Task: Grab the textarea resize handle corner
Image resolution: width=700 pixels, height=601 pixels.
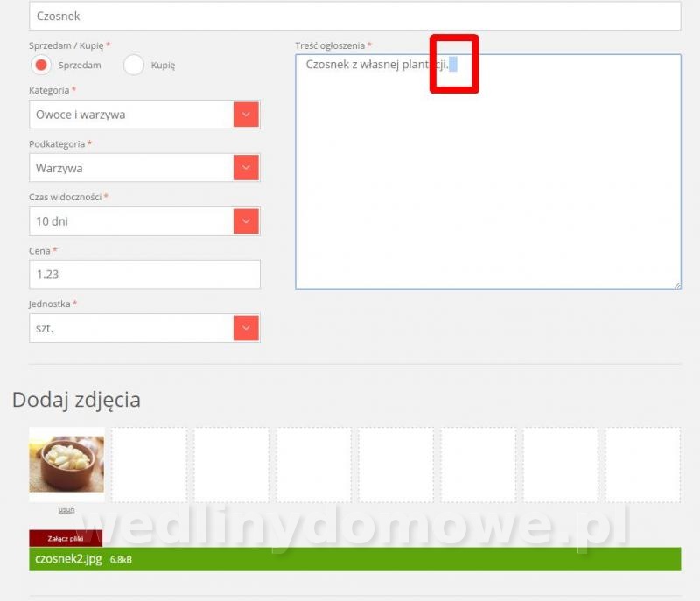Action: 677,285
